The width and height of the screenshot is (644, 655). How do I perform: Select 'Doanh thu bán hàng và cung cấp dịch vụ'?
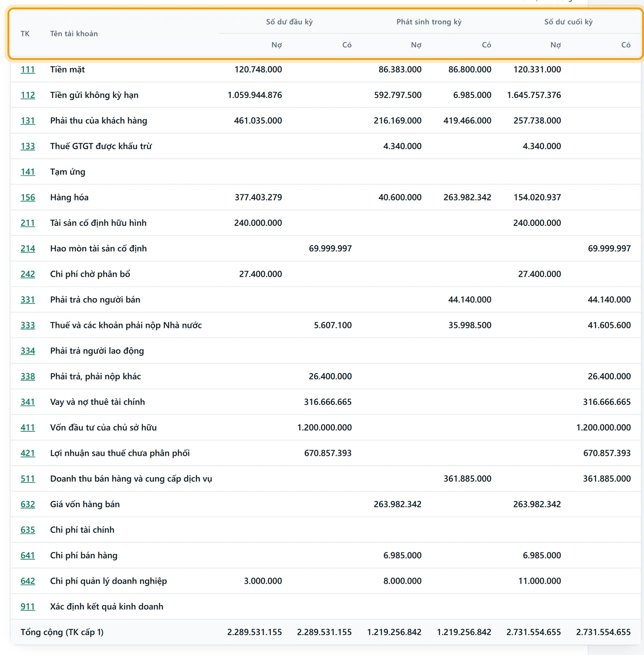(x=131, y=479)
